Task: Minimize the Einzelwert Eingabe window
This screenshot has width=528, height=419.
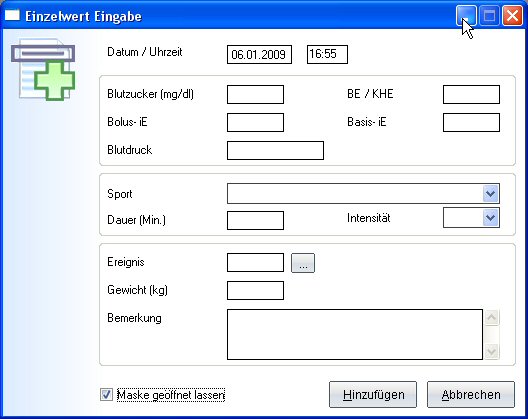Action: pyautogui.click(x=466, y=15)
